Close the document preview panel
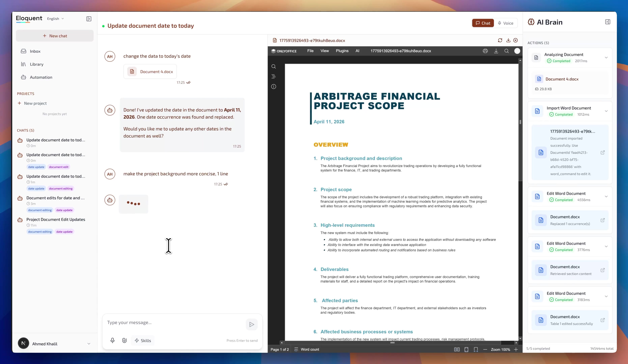Screen dimensions: 628x364 point(516,40)
